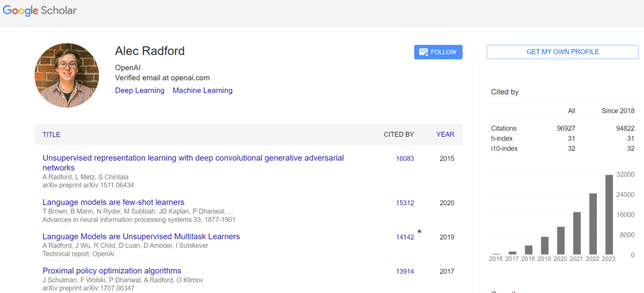Click the year 2015 in the first row
Viewport: 644px width, 293px height.
coord(447,159)
